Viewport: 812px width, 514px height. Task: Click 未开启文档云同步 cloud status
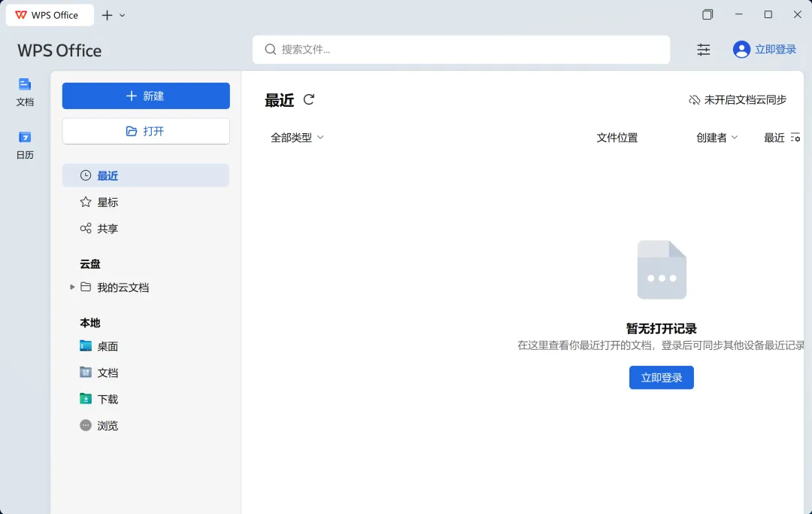[x=738, y=100]
